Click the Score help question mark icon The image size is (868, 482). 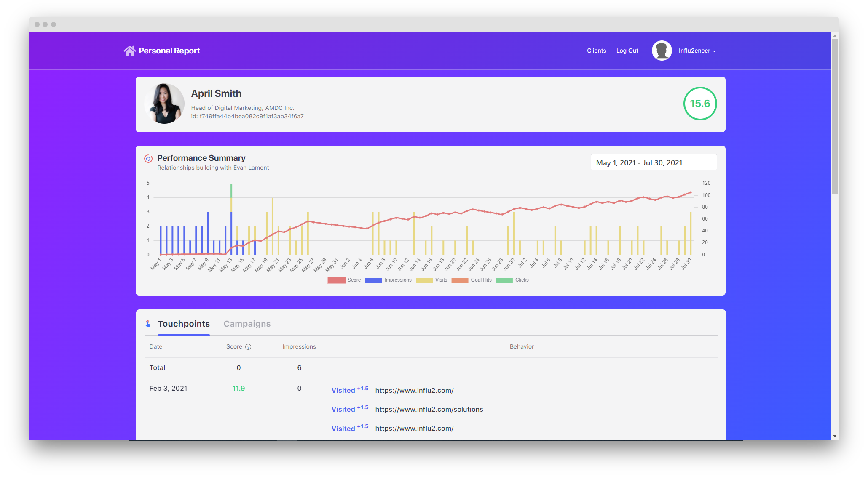pos(248,347)
